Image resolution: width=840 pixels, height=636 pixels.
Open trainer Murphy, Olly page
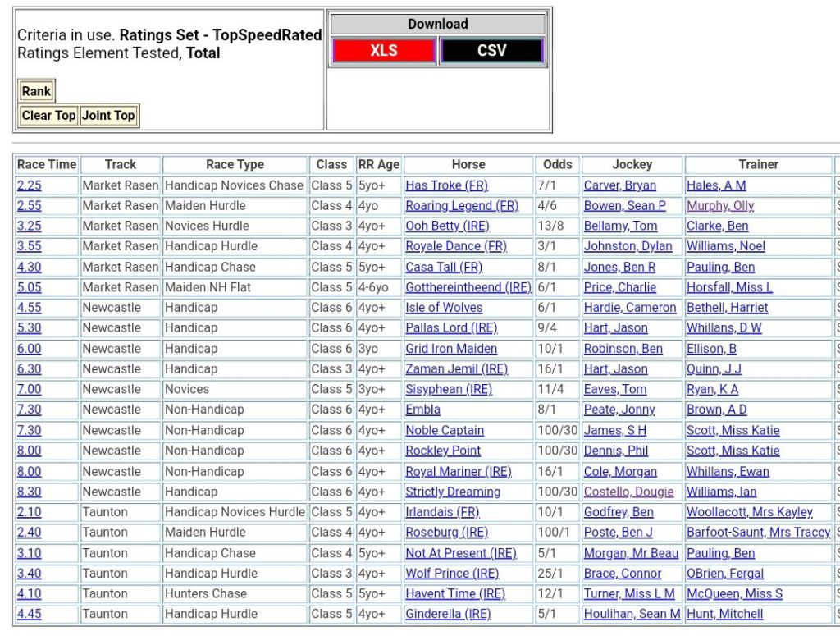tap(719, 206)
